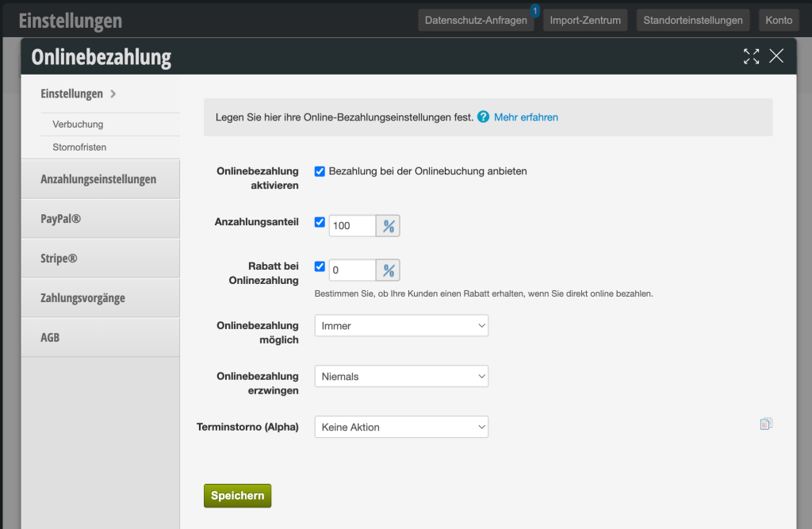Image resolution: width=812 pixels, height=529 pixels.
Task: Click the percent icon next to Anzahlungsanteil
Action: (x=388, y=226)
